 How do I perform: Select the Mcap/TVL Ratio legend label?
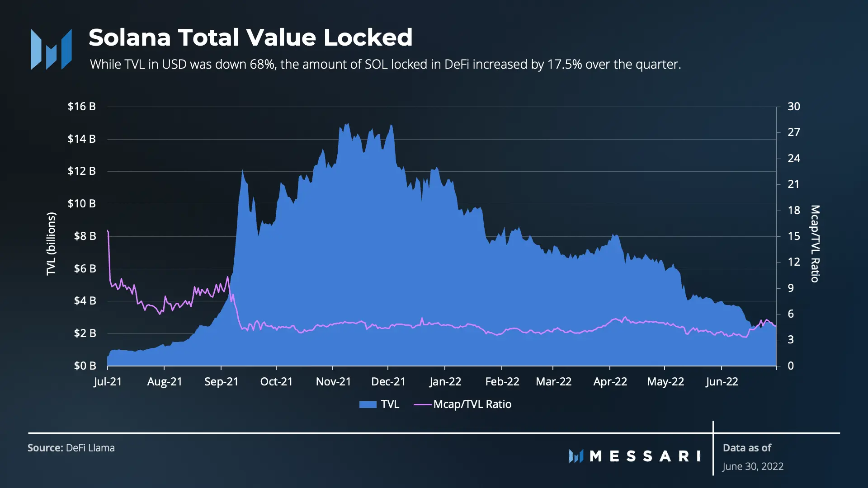[x=472, y=404]
